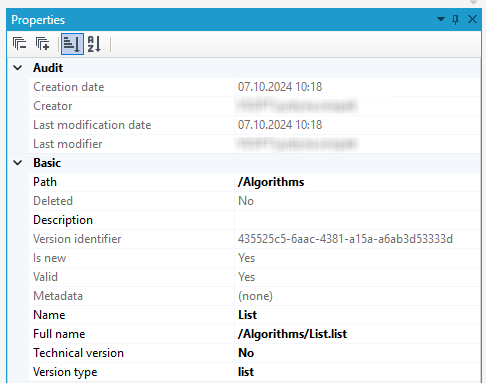Select the Version identifier label
Screen dimensions: 486x383
[77, 239]
